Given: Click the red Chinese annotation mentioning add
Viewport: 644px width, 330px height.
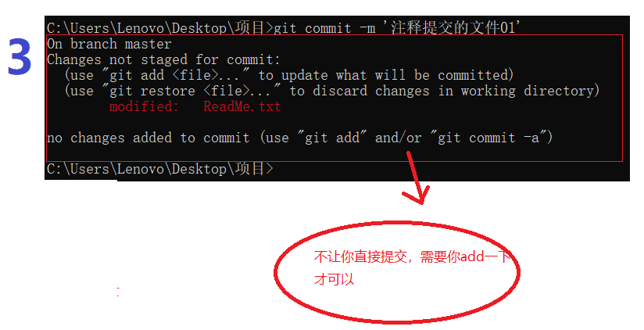Looking at the screenshot, I should click(x=412, y=256).
